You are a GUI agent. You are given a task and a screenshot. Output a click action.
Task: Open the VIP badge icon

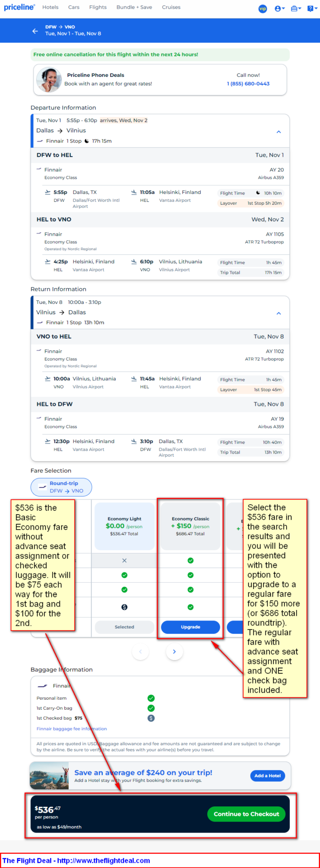263,8
